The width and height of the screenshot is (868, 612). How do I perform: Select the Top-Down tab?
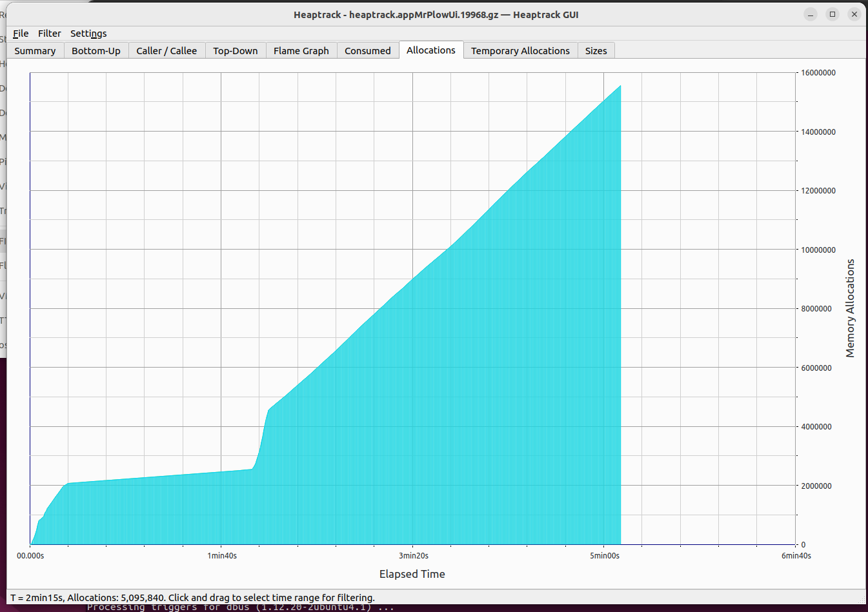point(236,51)
